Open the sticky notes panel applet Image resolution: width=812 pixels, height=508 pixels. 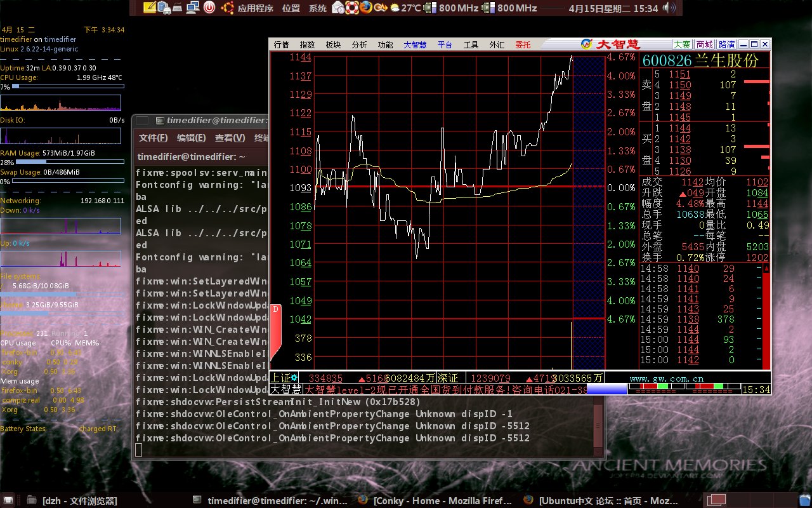pos(150,8)
